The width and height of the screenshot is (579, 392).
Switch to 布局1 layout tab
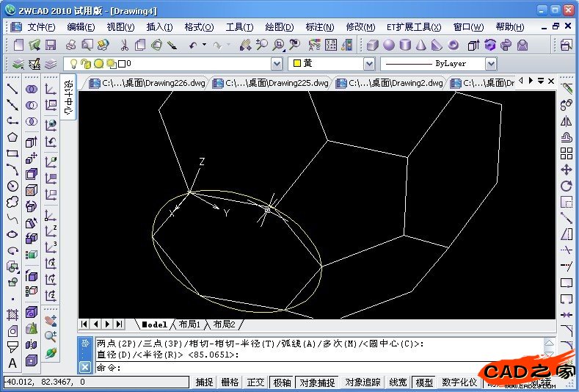[189, 324]
